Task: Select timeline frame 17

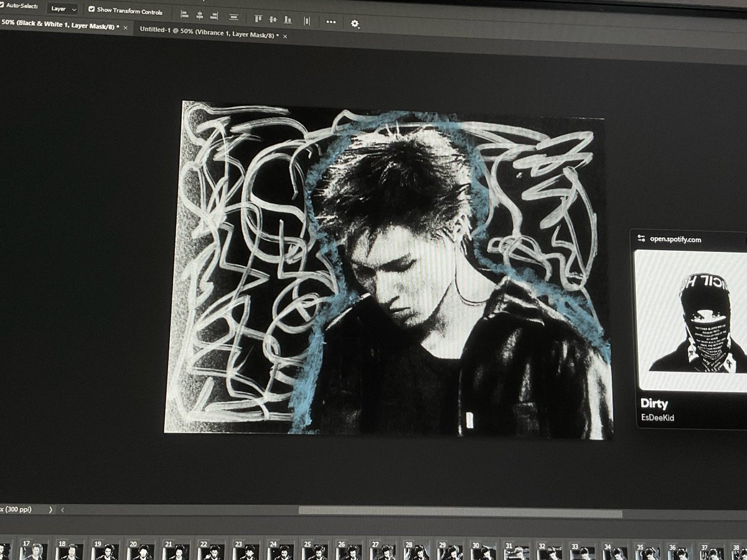Action: click(34, 550)
